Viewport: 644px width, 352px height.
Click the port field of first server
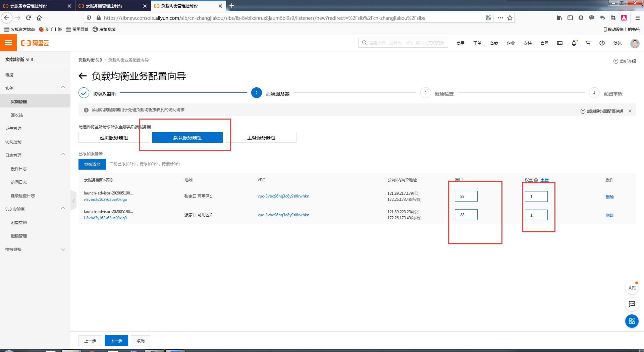pos(466,196)
